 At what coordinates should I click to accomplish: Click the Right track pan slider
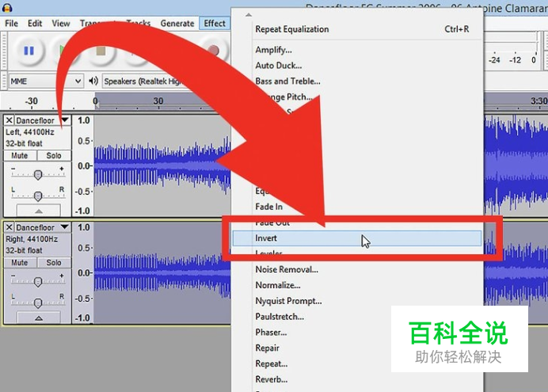[38, 302]
